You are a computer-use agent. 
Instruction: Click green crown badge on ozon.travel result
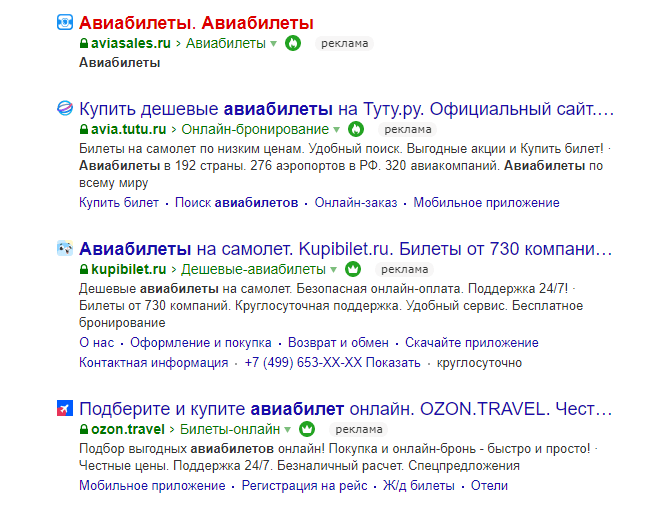308,429
